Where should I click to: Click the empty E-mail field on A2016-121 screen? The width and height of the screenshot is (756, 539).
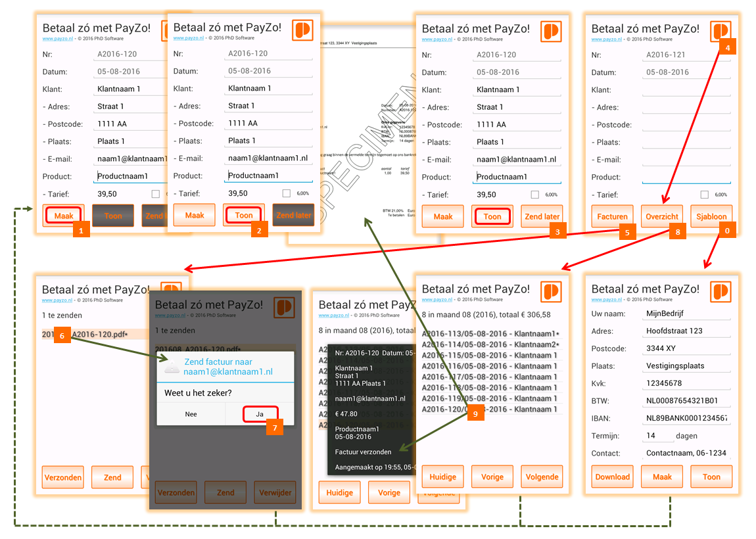click(686, 160)
